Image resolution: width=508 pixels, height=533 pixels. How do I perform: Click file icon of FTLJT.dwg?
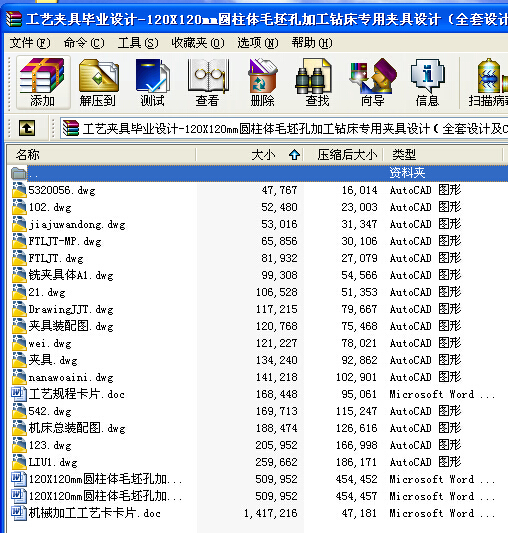click(19, 258)
